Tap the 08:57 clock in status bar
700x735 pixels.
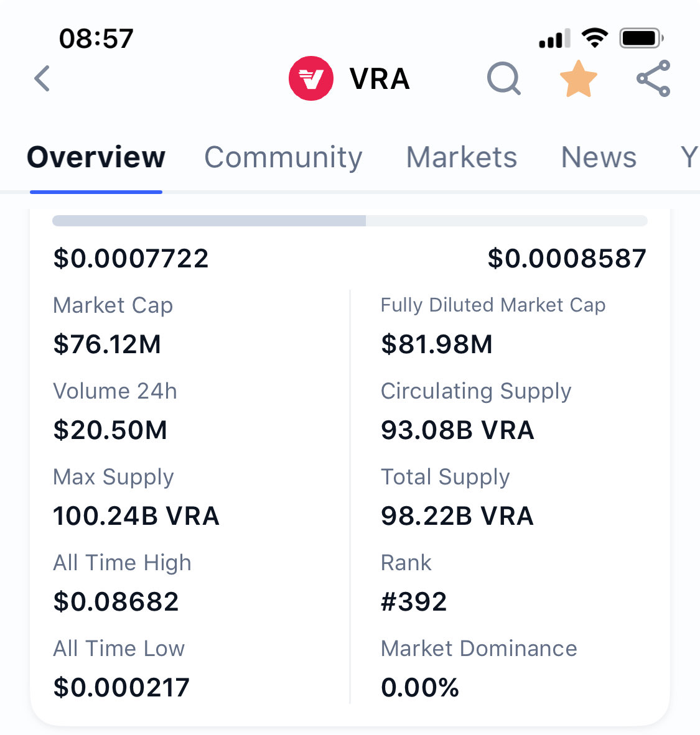point(96,39)
